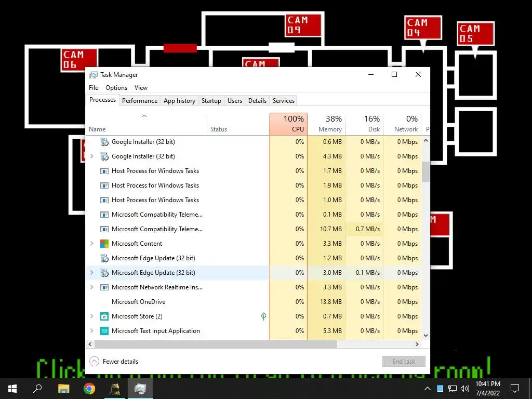The height and width of the screenshot is (399, 532).
Task: Click the blue square tray icon
Action: (x=440, y=389)
